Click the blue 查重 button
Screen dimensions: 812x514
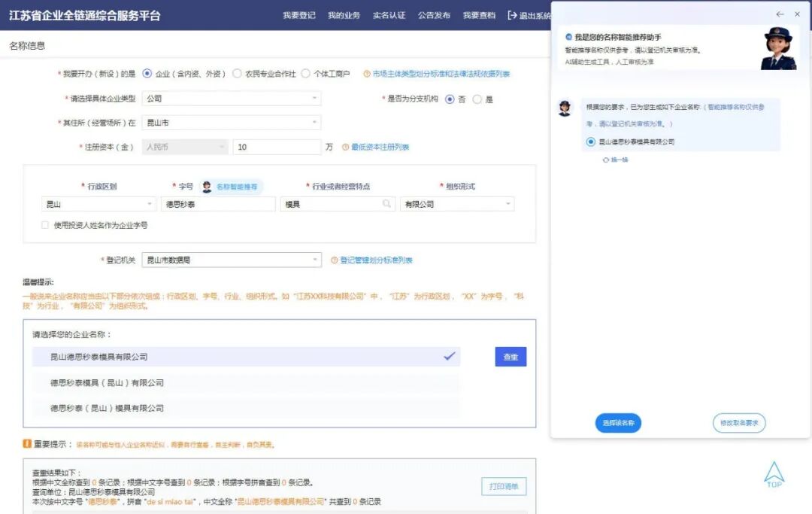[x=511, y=357]
